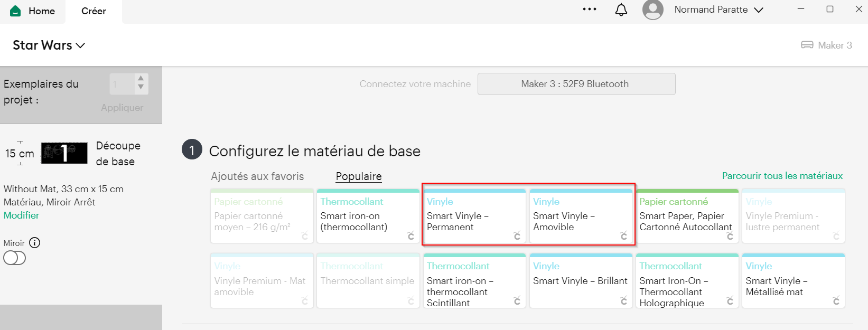Viewport: 868px width, 330px height.
Task: Click the Maker 3 machine icon
Action: pos(807,45)
